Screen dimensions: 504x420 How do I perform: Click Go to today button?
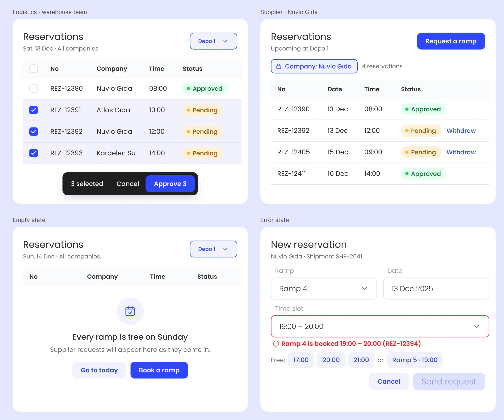pyautogui.click(x=99, y=370)
